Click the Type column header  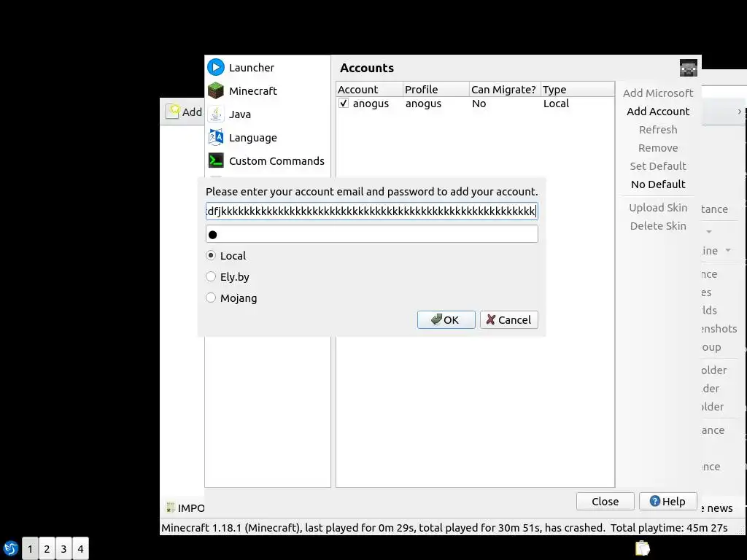click(578, 90)
